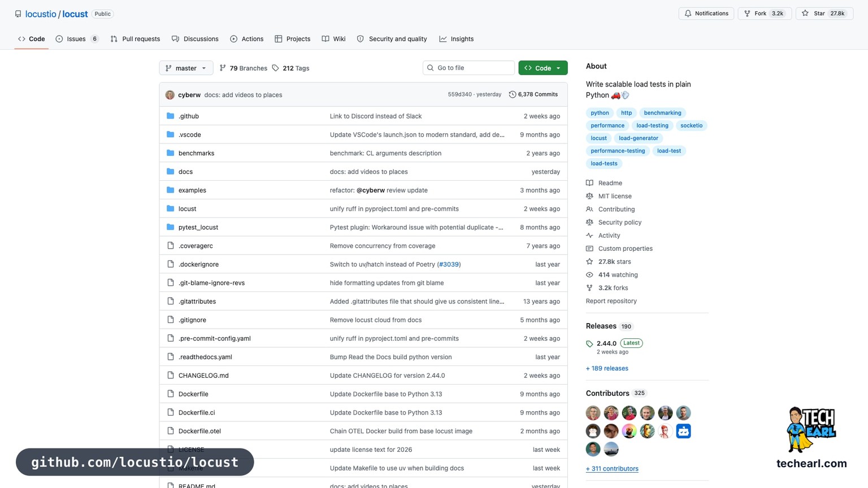Image resolution: width=868 pixels, height=488 pixels.
Task: Open the Fork count dropdown button
Action: point(765,14)
